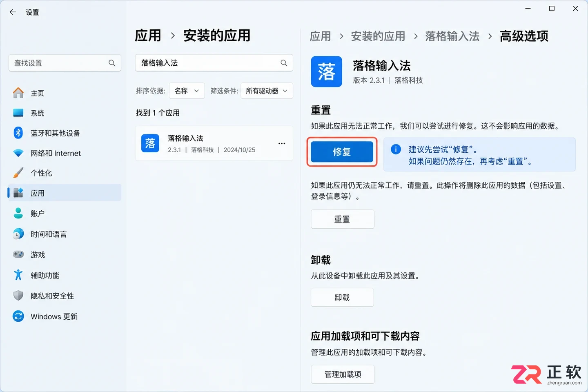Click the back arrow in Settings title bar
The height and width of the screenshot is (392, 588).
click(x=13, y=12)
